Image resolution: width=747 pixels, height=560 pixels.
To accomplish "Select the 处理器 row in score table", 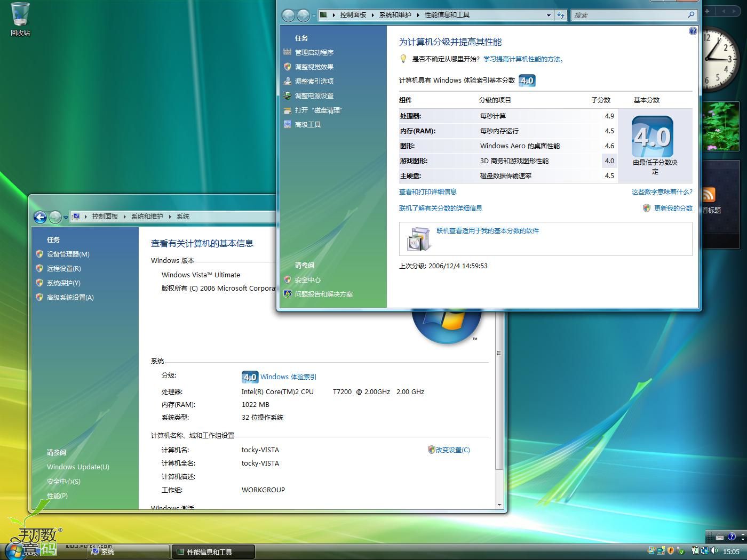I will pyautogui.click(x=507, y=116).
